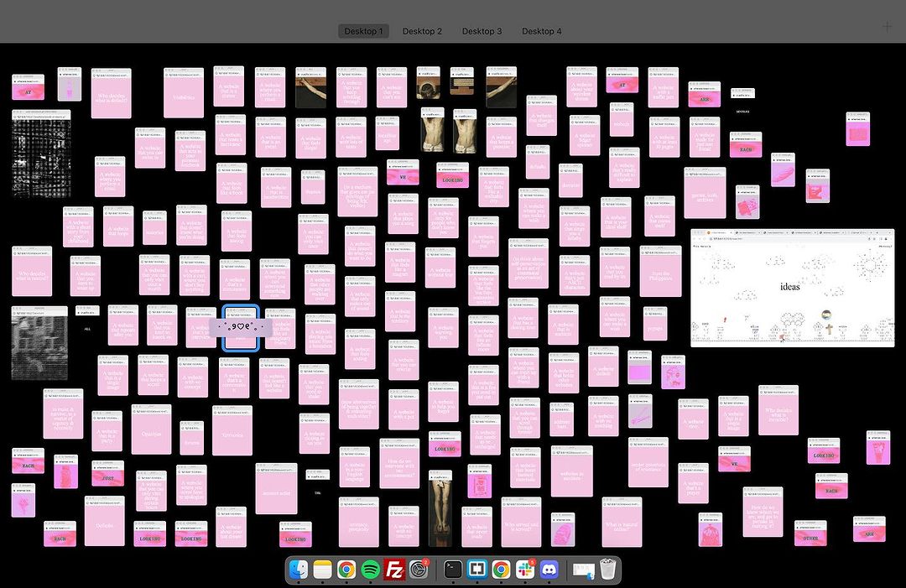Select the grainy grayscale image window

[x=39, y=342]
